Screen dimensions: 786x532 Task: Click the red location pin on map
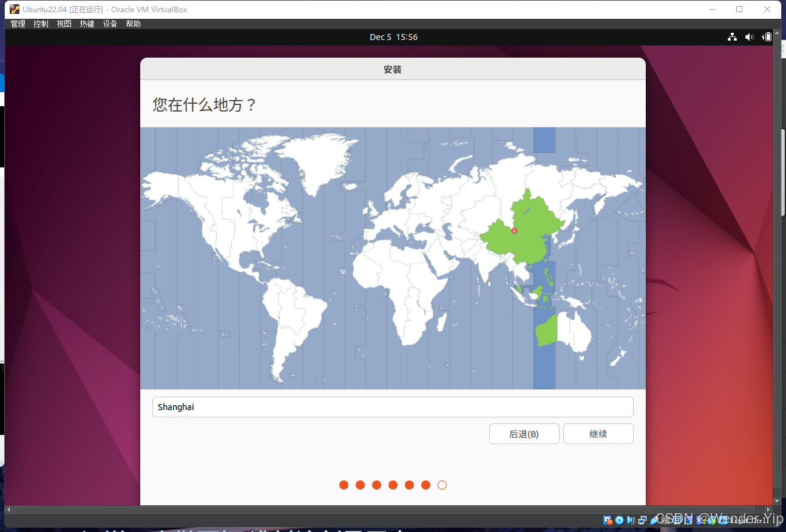pos(514,231)
